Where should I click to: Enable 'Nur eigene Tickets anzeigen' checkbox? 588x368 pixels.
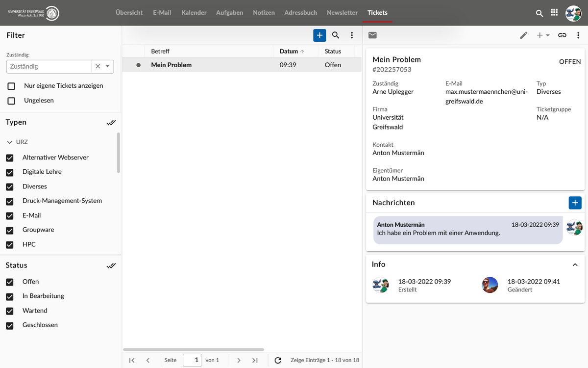tap(11, 86)
